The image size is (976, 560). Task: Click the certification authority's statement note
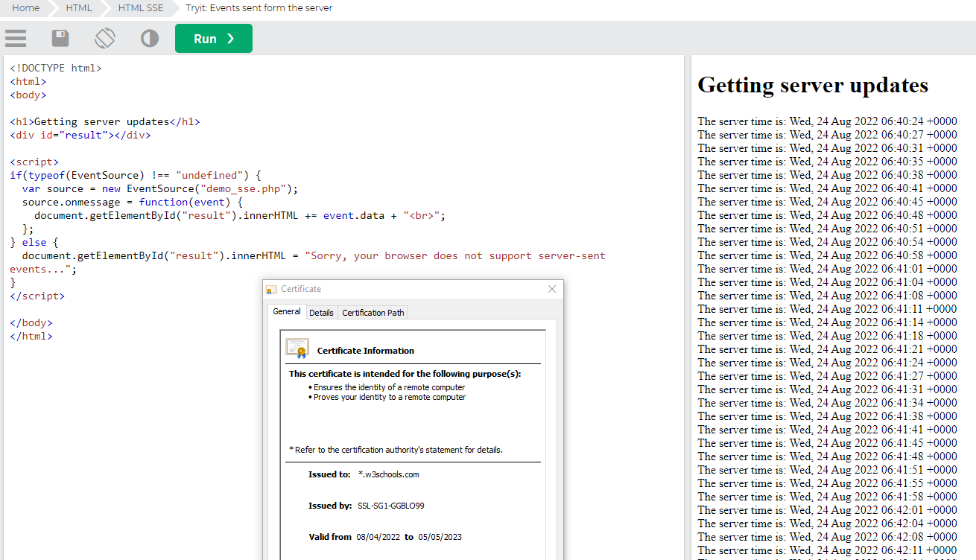tap(396, 450)
